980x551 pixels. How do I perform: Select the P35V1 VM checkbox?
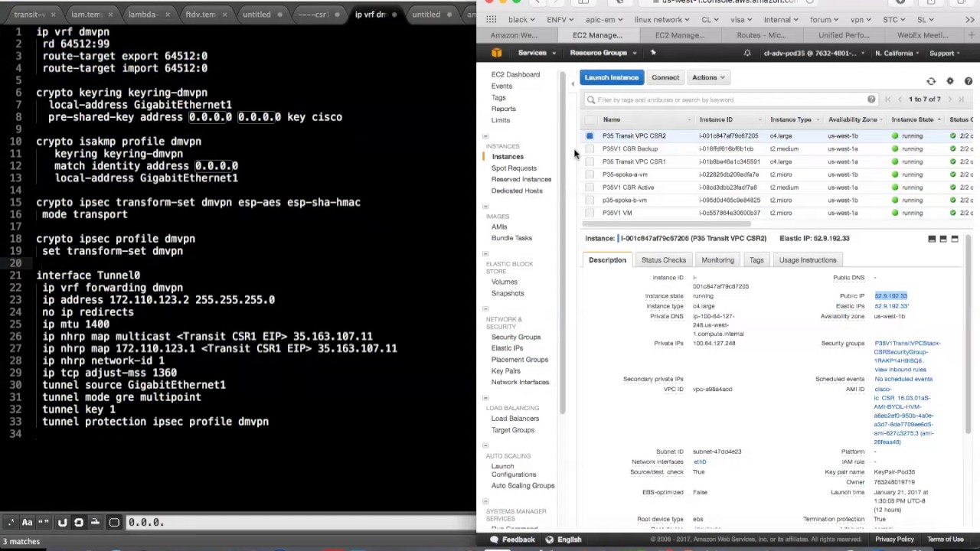tap(590, 213)
